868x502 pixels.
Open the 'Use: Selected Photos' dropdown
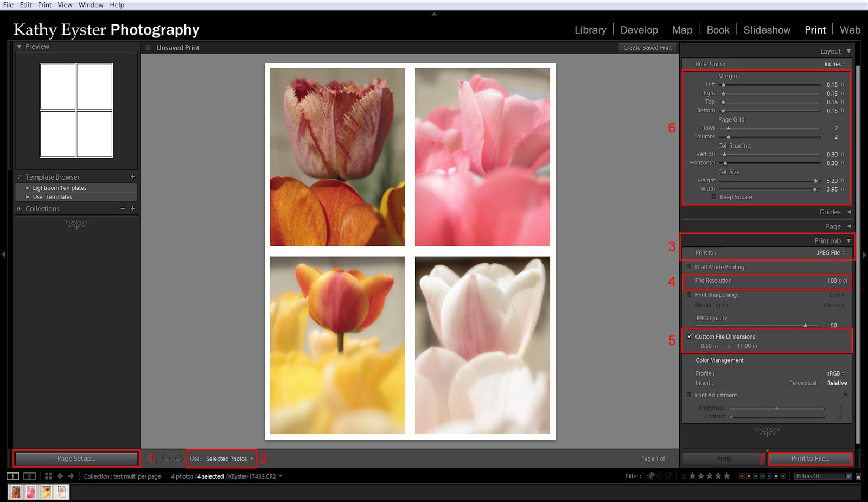pyautogui.click(x=228, y=459)
